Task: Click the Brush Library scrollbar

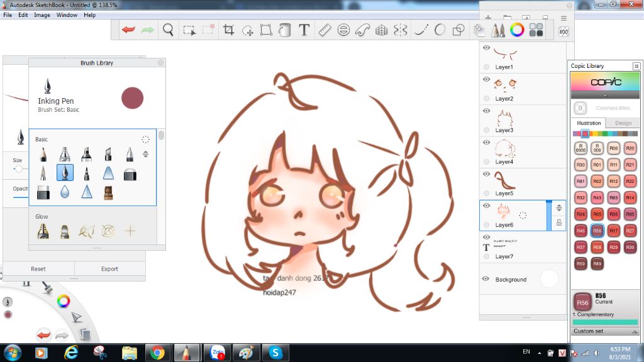Action: (x=161, y=135)
